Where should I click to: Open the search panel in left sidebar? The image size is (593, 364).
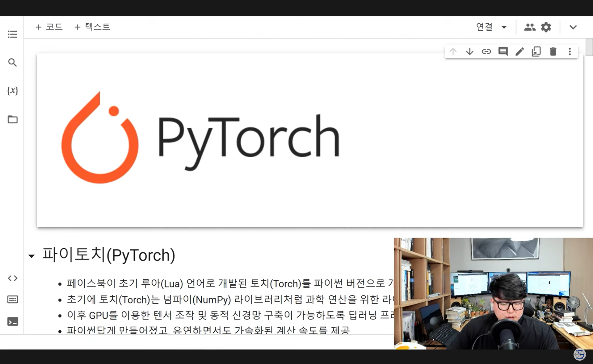click(x=12, y=63)
